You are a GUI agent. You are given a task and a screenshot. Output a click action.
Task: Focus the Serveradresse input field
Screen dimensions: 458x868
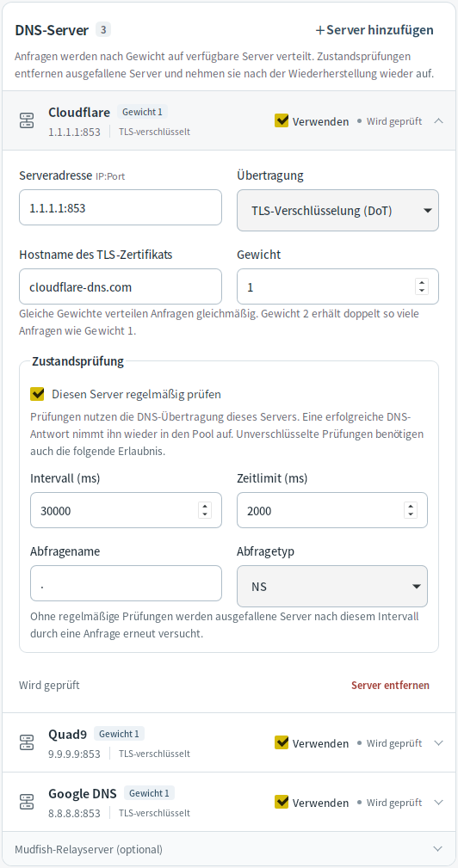[x=121, y=207]
